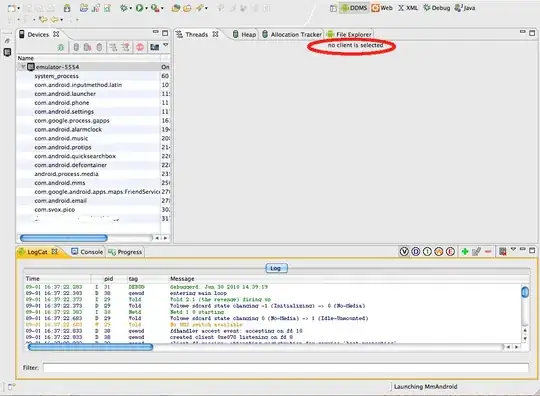540x396 pixels.
Task: Switch to the Java perspective
Action: [465, 8]
